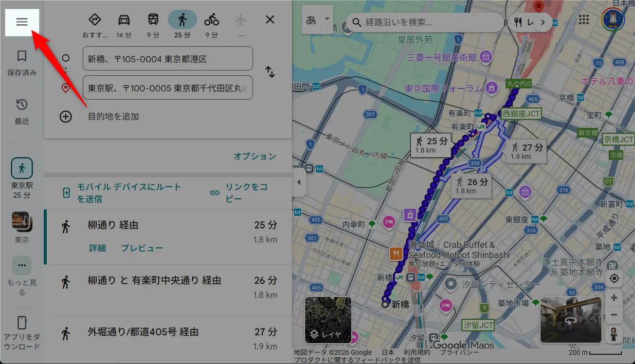The height and width of the screenshot is (364, 635).
Task: Switch to driving mode 14分
Action: pos(124,24)
